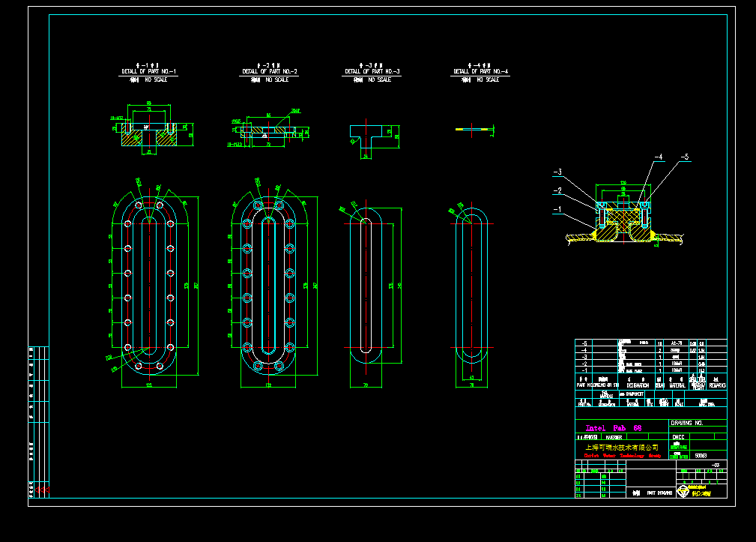Click the cross-section view of part 2

coord(268,130)
